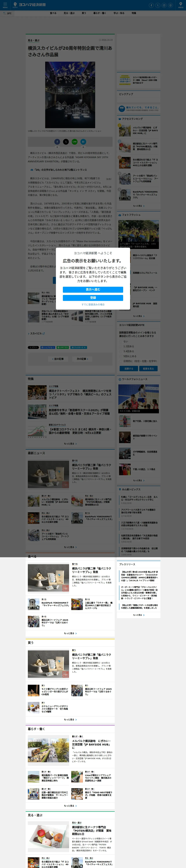Open the main article installation photo
Image resolution: width=186 pixels, height=868 pixels.
click(x=70, y=95)
